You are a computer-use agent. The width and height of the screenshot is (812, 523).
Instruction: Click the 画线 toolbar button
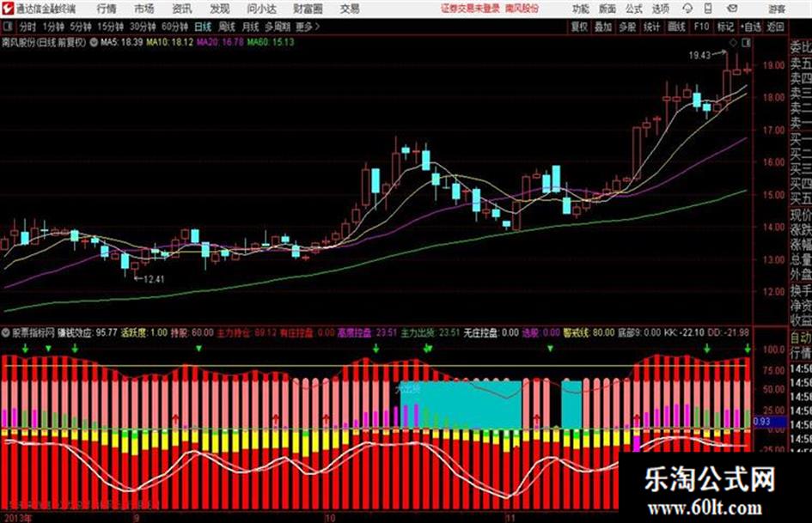tap(676, 27)
